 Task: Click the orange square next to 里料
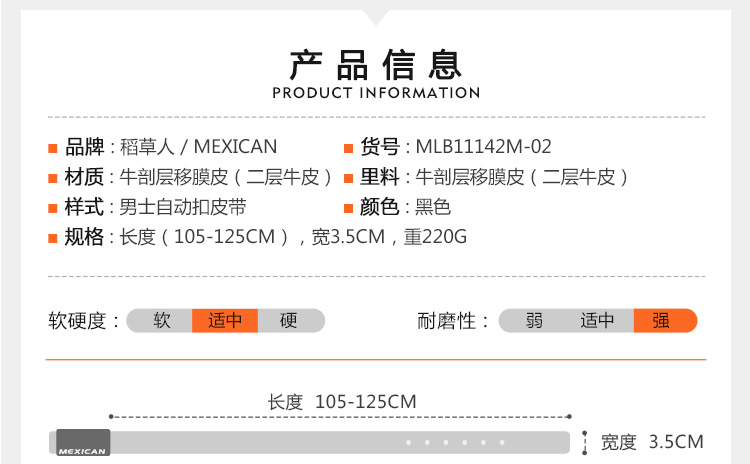[348, 179]
